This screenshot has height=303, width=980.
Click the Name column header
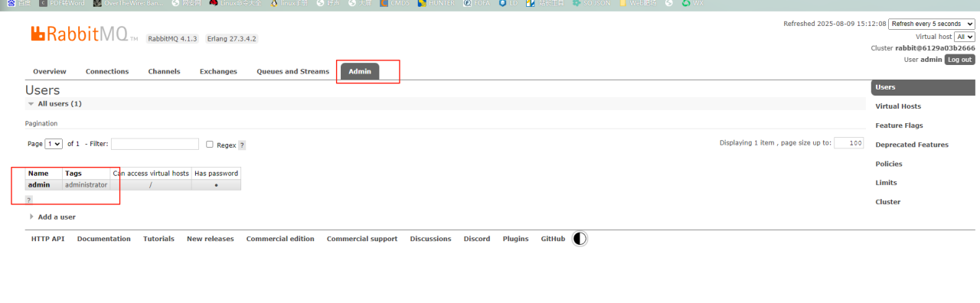point(44,174)
